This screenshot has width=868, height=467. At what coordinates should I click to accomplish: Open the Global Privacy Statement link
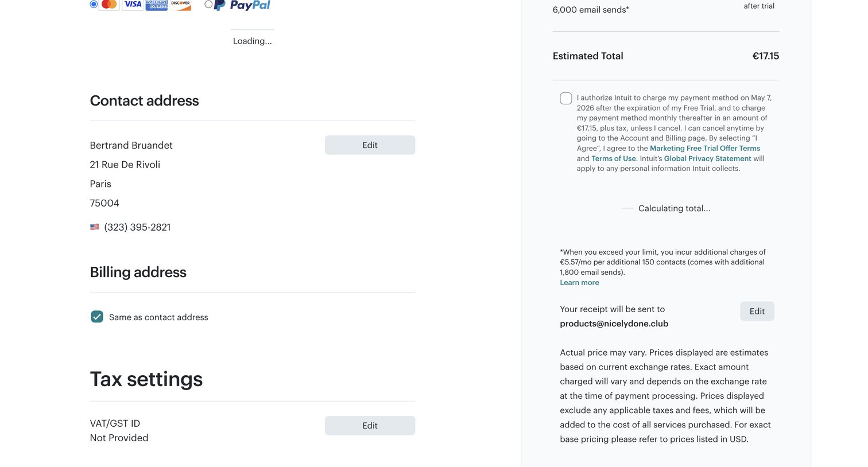coord(707,158)
